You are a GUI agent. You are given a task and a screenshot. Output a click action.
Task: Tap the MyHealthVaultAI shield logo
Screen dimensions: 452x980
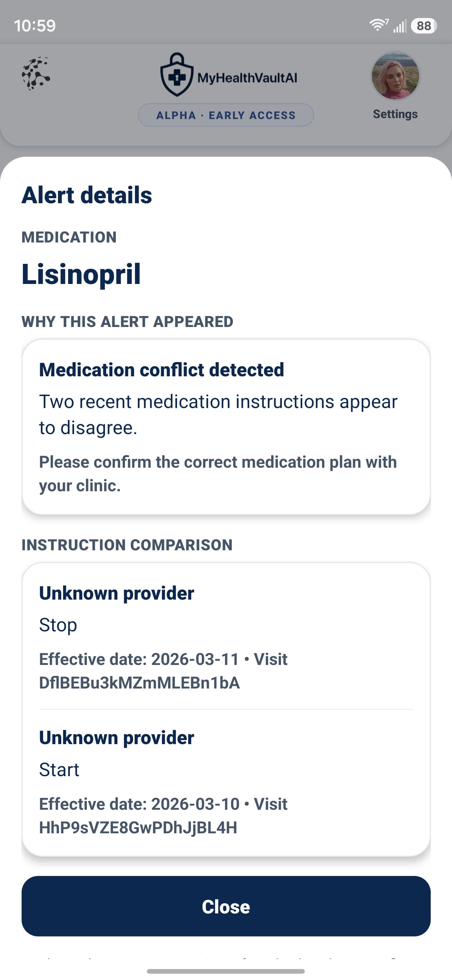[177, 76]
